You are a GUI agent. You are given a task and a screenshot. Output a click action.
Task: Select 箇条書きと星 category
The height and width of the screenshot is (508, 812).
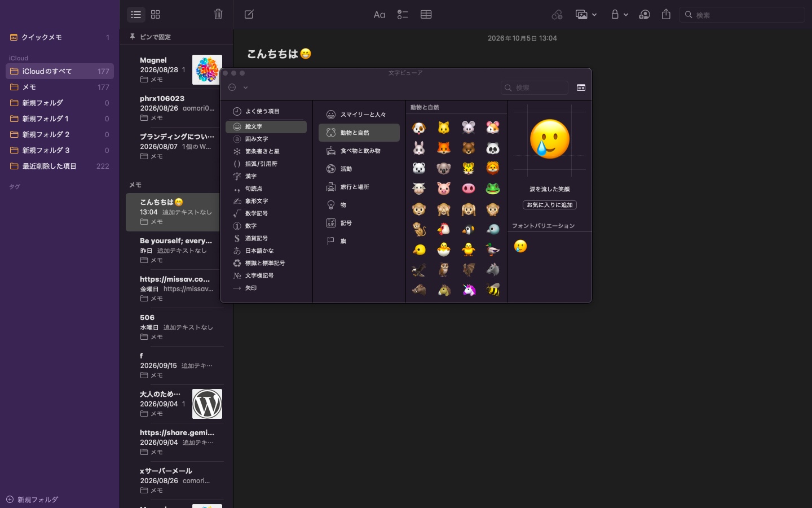[266, 151]
